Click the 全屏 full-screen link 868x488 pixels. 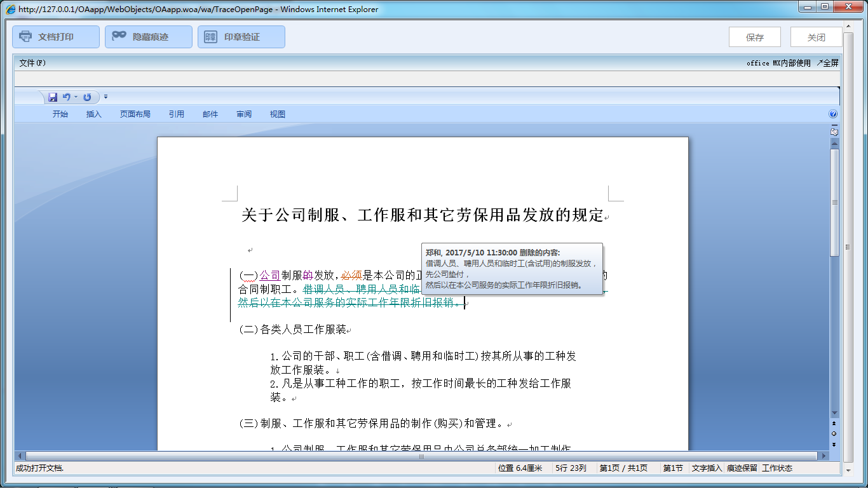(829, 63)
